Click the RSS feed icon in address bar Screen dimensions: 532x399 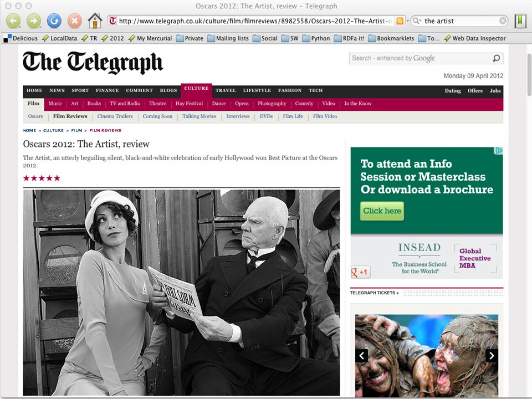(400, 21)
